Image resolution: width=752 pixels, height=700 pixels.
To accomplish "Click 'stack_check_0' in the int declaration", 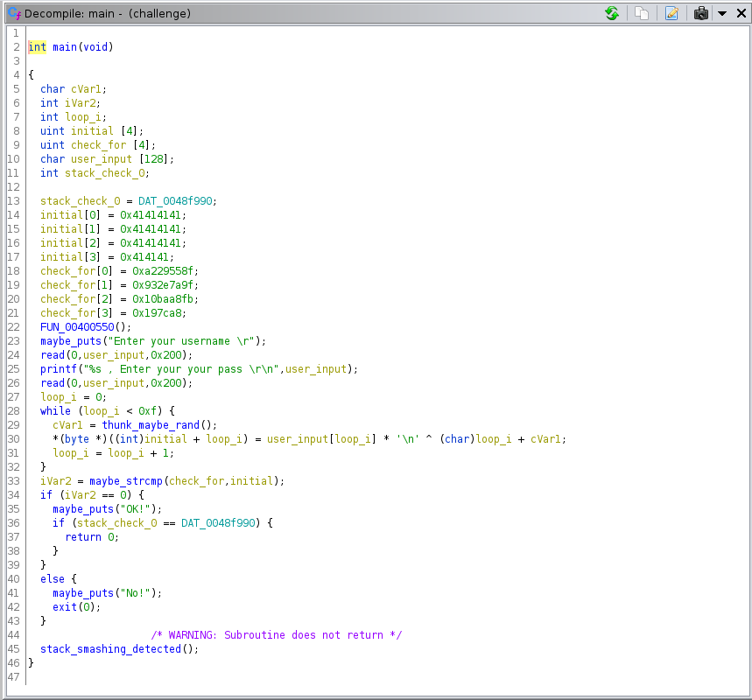I will tap(104, 173).
